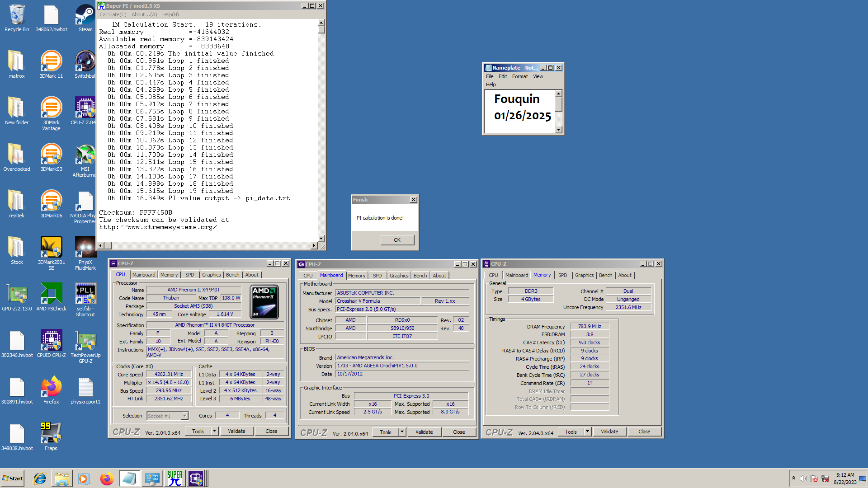
Task: Open the Edit menu in Notepad
Action: pos(503,76)
